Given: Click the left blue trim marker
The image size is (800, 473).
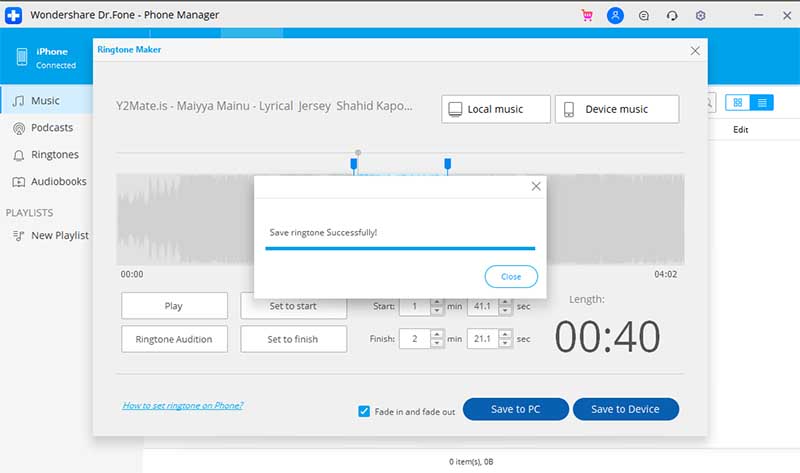Looking at the screenshot, I should click(354, 164).
